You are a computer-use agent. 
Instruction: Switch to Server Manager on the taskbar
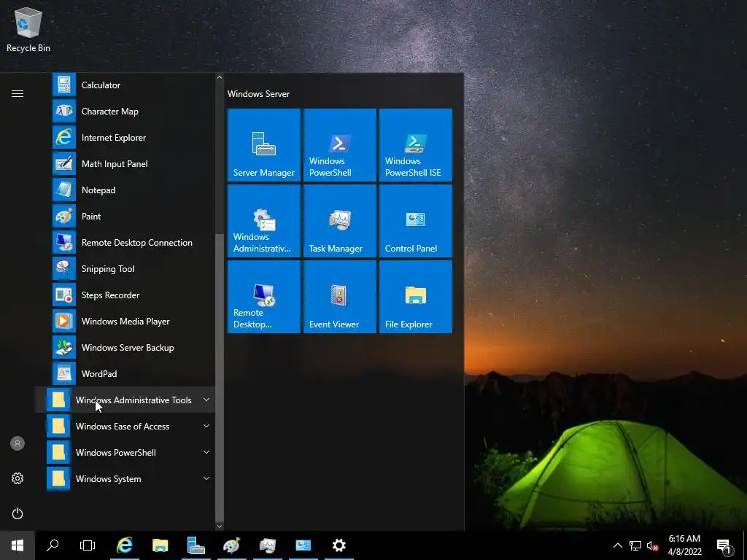pyautogui.click(x=196, y=545)
